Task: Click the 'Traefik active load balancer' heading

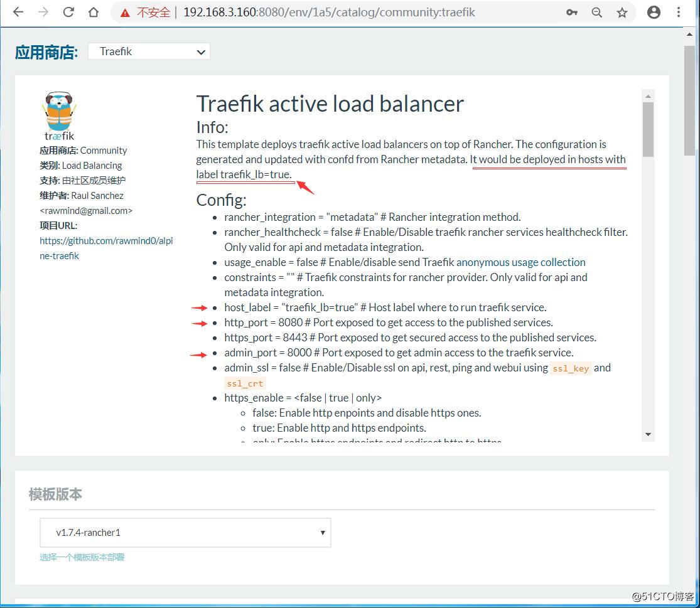Action: (330, 104)
